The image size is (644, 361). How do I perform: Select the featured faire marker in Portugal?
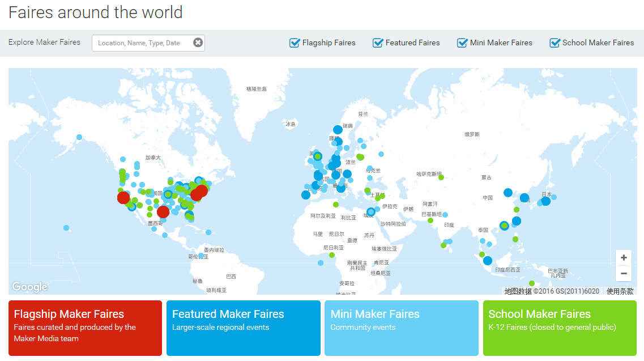[x=305, y=195]
